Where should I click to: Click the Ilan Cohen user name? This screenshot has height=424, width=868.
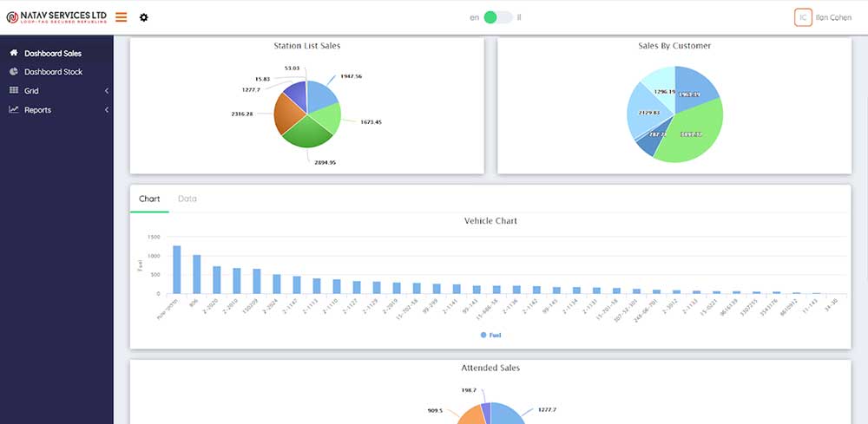833,17
